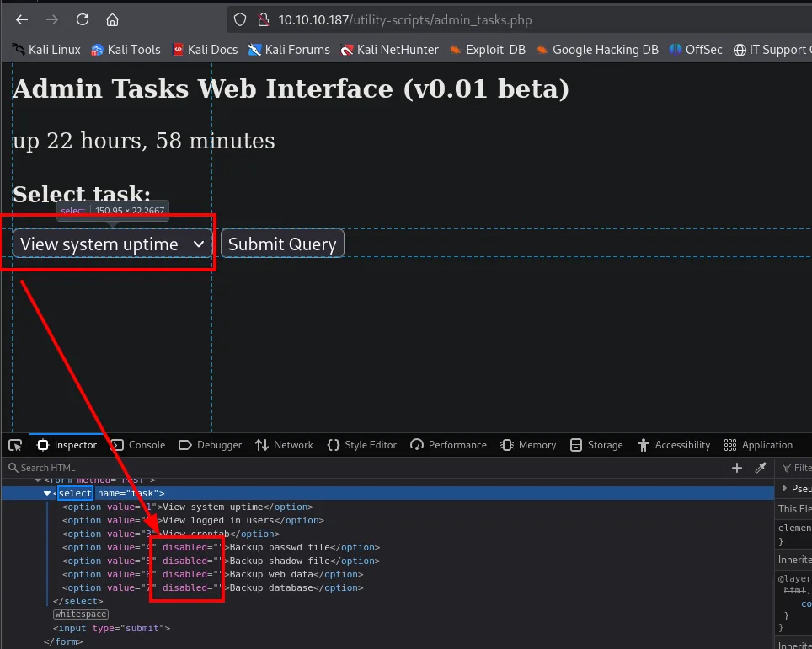Select the Backup shadow file option node
Screen dimensions: 812x649
tap(222, 560)
